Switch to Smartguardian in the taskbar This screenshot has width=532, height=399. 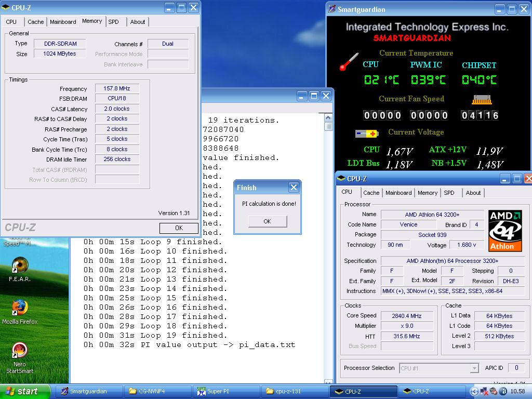click(x=89, y=391)
